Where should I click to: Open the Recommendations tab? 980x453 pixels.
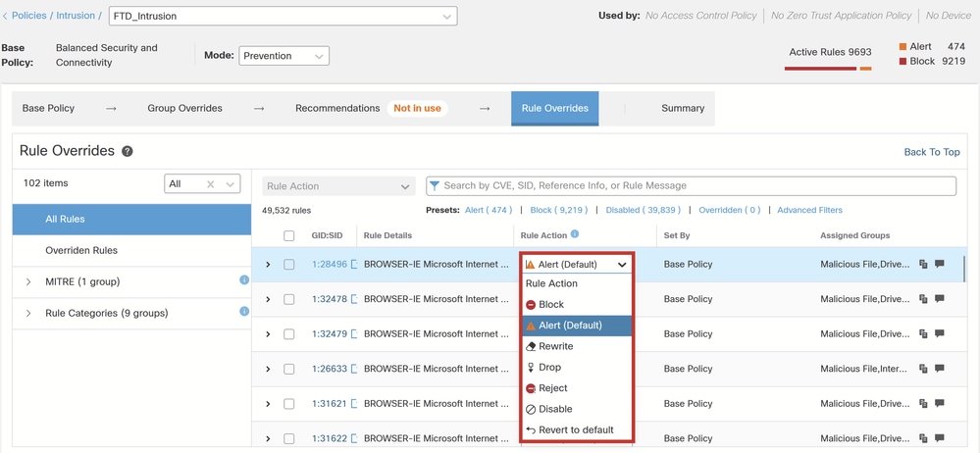pyautogui.click(x=337, y=108)
